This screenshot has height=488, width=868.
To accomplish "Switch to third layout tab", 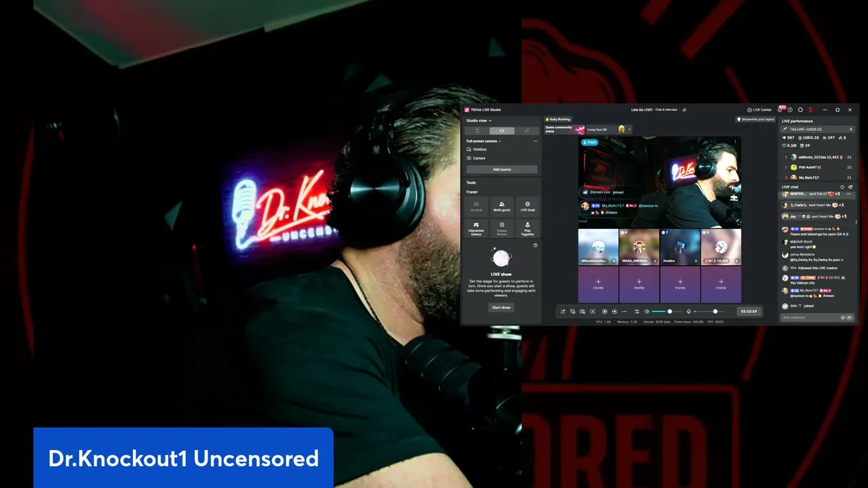I will pyautogui.click(x=527, y=131).
